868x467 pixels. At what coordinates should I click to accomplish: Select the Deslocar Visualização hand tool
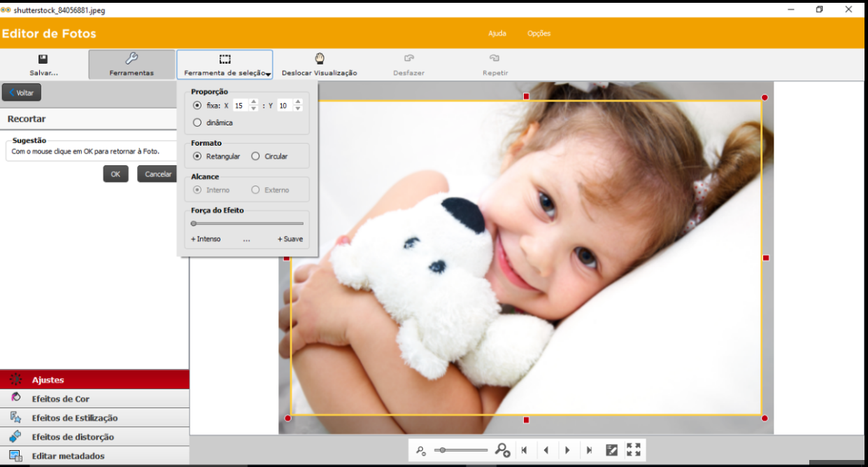(x=319, y=64)
